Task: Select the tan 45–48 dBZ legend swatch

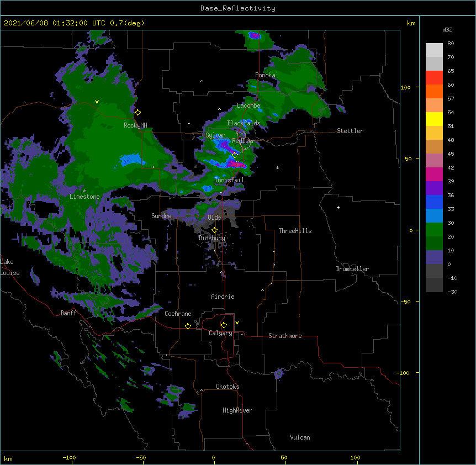Action: click(x=434, y=146)
